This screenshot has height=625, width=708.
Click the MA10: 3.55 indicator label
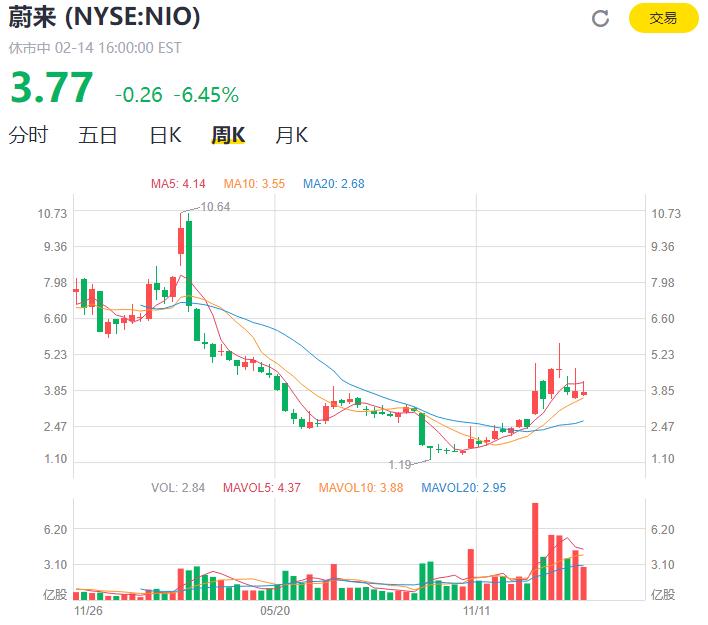coord(254,184)
